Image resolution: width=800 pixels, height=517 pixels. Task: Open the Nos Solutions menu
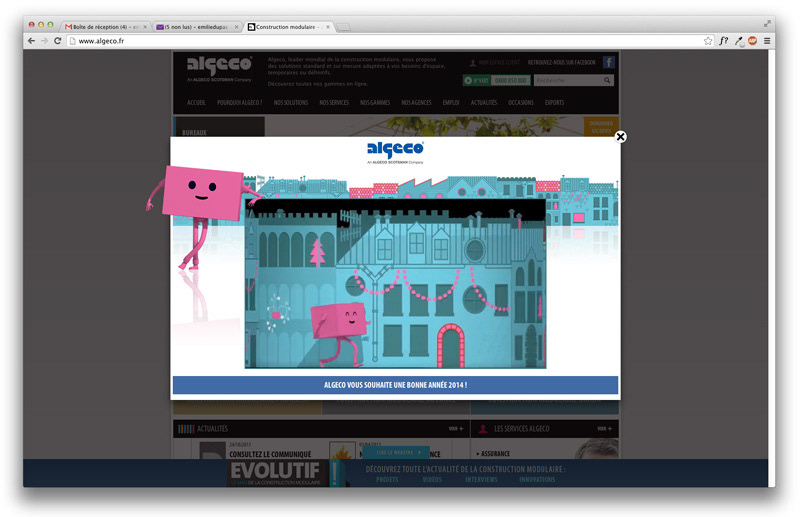point(290,103)
